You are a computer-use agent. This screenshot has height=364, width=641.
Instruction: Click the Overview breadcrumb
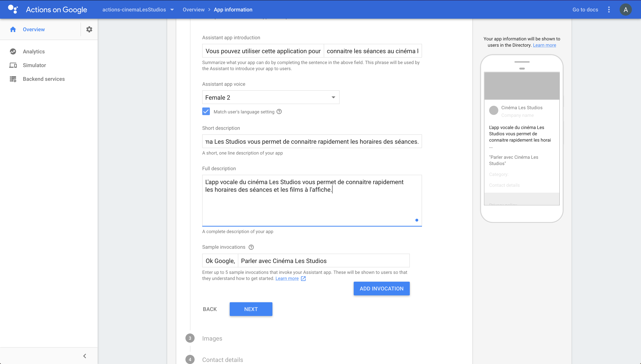pos(193,10)
